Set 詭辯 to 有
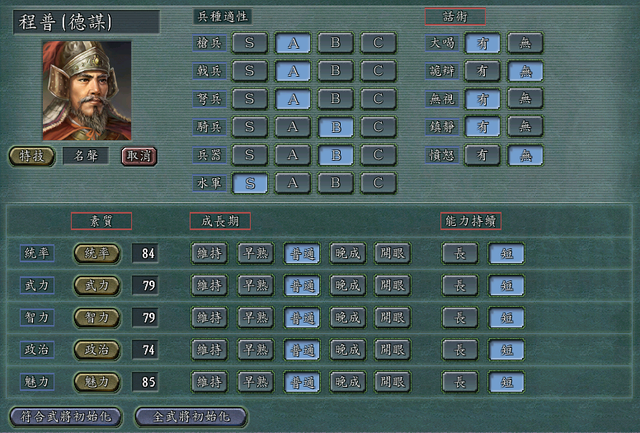The width and height of the screenshot is (640, 433). [482, 71]
